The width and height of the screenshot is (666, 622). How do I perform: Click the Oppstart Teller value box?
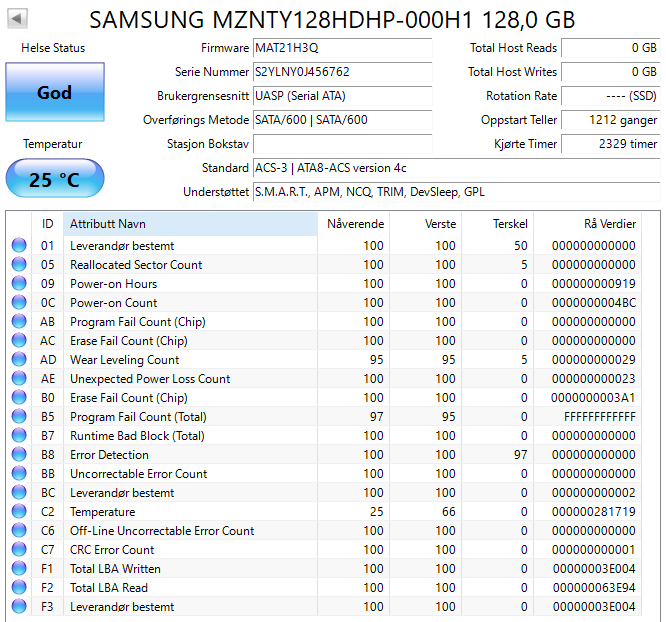[609, 120]
